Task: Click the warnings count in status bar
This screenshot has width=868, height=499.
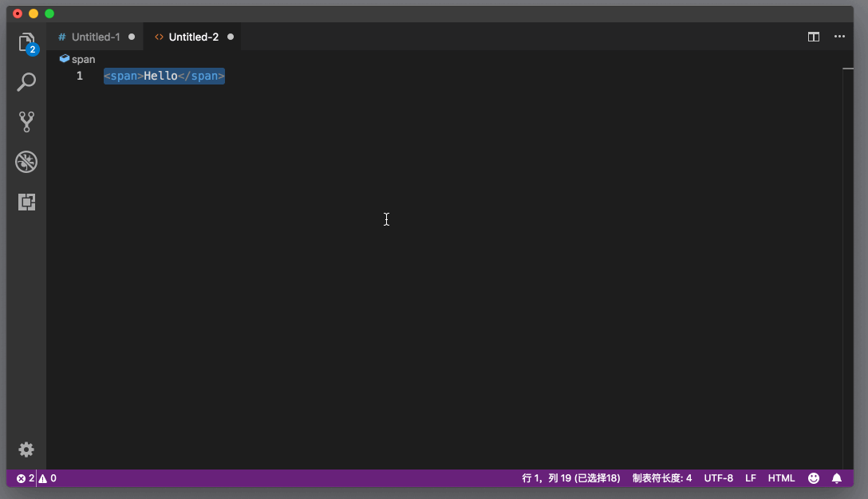Action: [48, 478]
